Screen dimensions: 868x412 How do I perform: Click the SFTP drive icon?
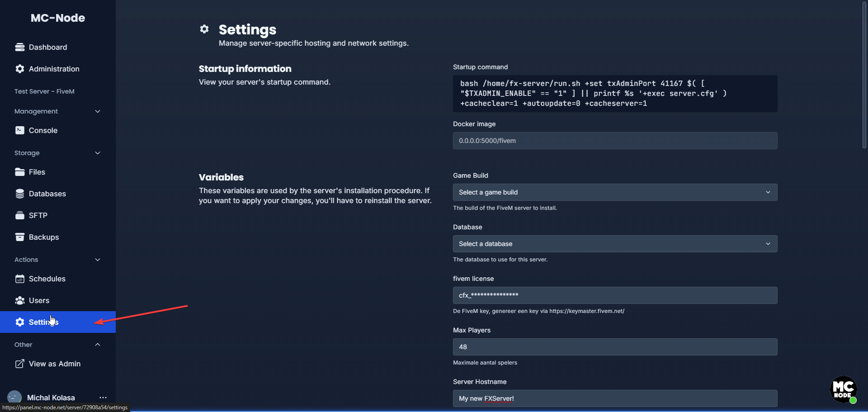(19, 215)
